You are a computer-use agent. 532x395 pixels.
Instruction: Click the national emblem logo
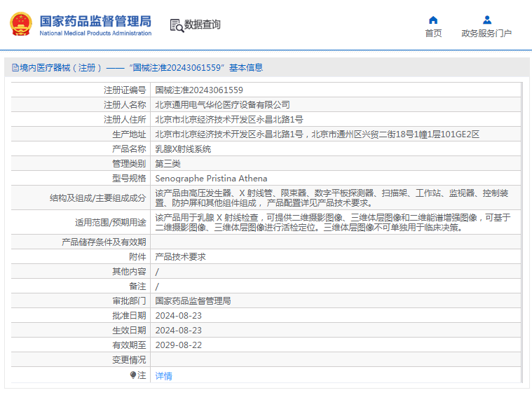[21, 24]
